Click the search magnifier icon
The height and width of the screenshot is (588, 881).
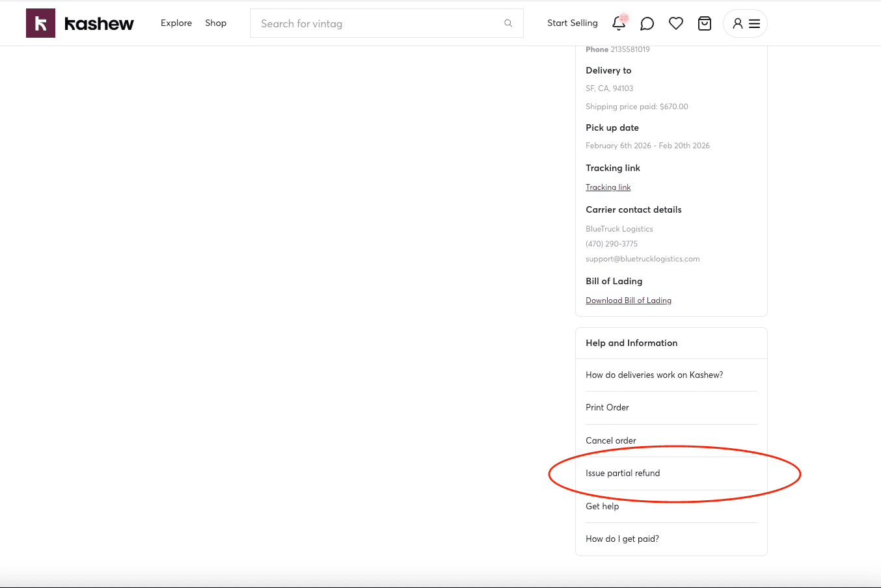[x=508, y=23]
